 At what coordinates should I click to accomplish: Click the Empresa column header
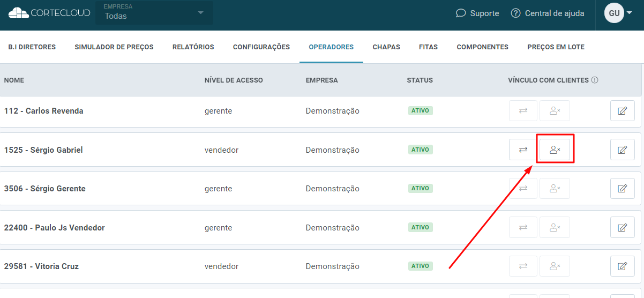322,80
